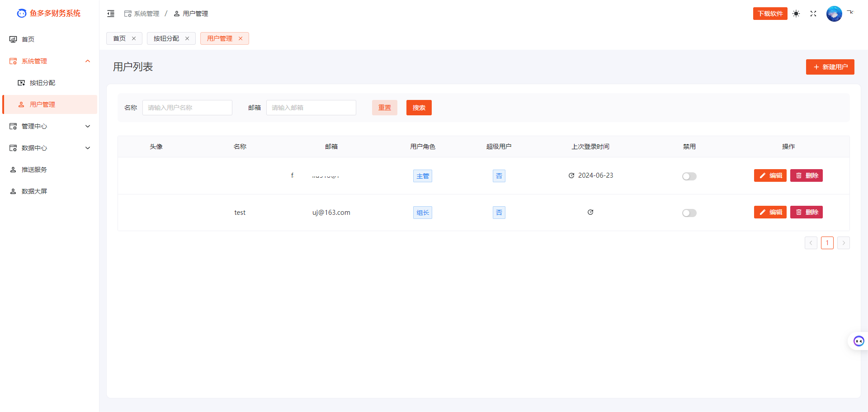Select the 按钮分配 icon in sidebar
Screen dimensions: 868x412
click(21, 82)
